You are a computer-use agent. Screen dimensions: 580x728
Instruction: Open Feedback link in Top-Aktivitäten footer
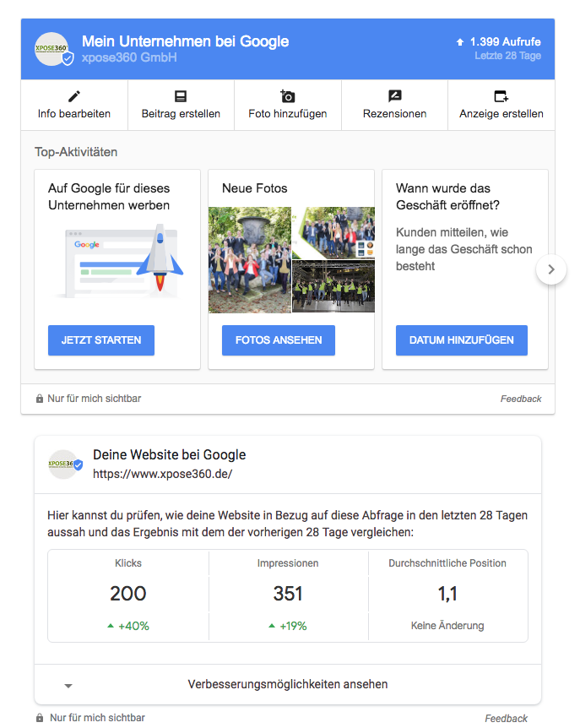pyautogui.click(x=521, y=399)
